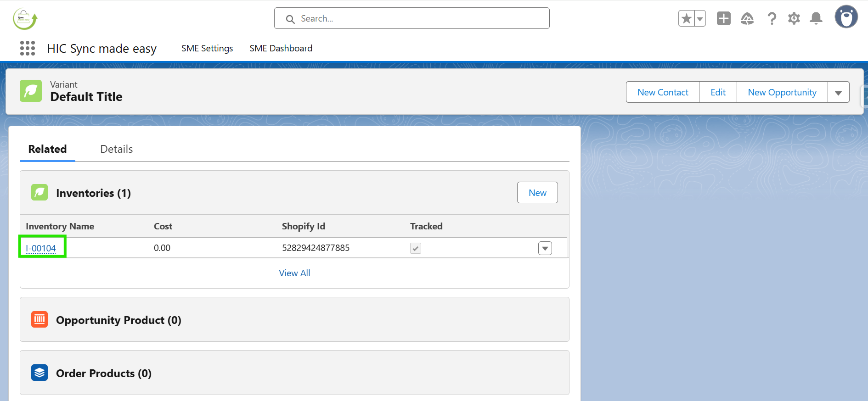
Task: Click the Cost column header
Action: pyautogui.click(x=163, y=226)
